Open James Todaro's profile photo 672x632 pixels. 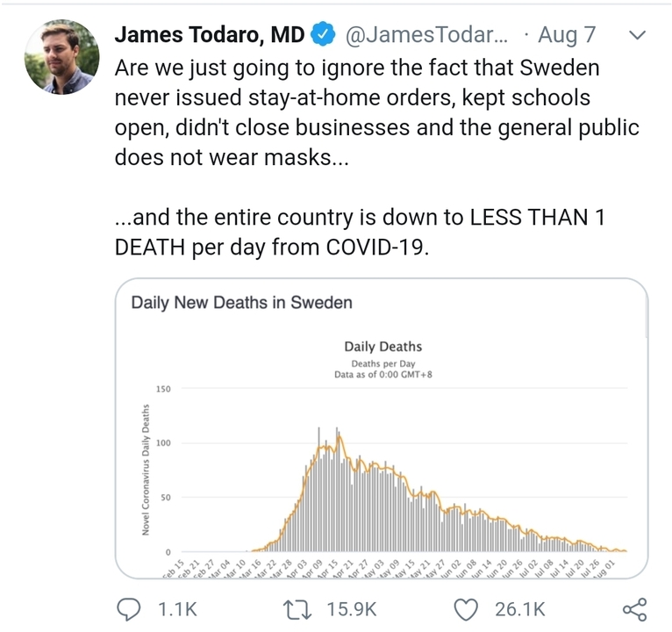pyautogui.click(x=62, y=56)
